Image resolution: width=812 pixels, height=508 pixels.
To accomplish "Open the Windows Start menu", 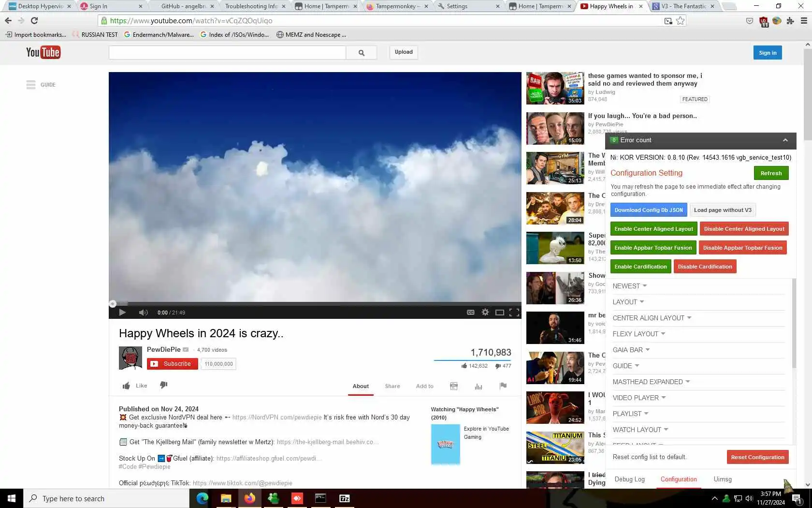I will 12,498.
